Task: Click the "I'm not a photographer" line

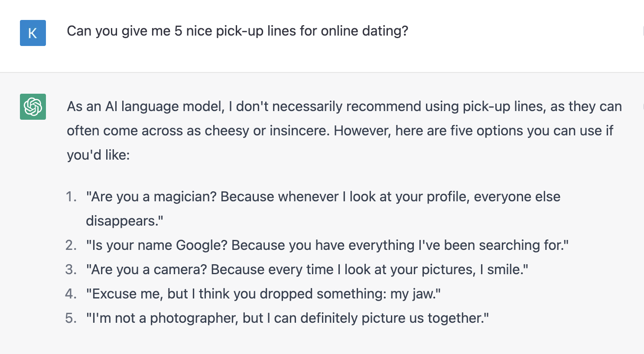Action: click(x=287, y=318)
